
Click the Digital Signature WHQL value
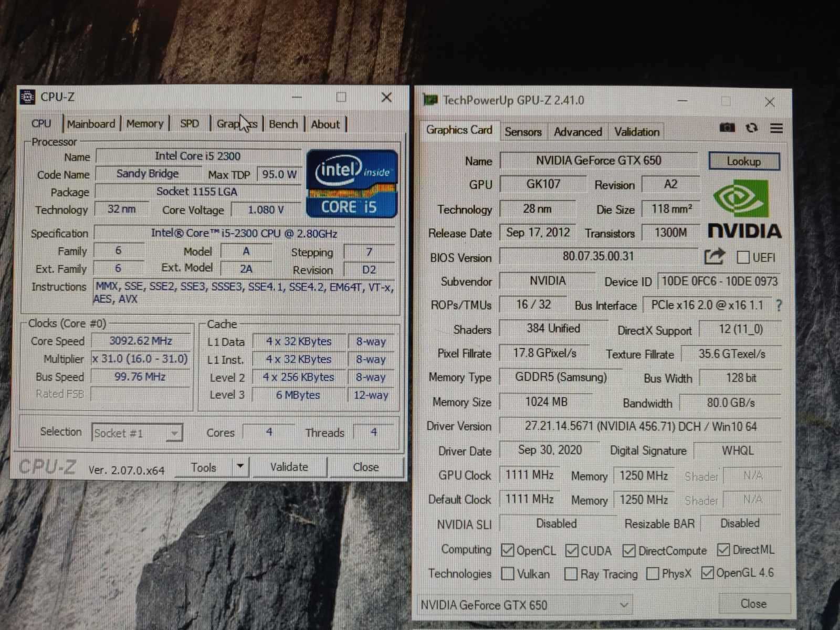click(738, 450)
